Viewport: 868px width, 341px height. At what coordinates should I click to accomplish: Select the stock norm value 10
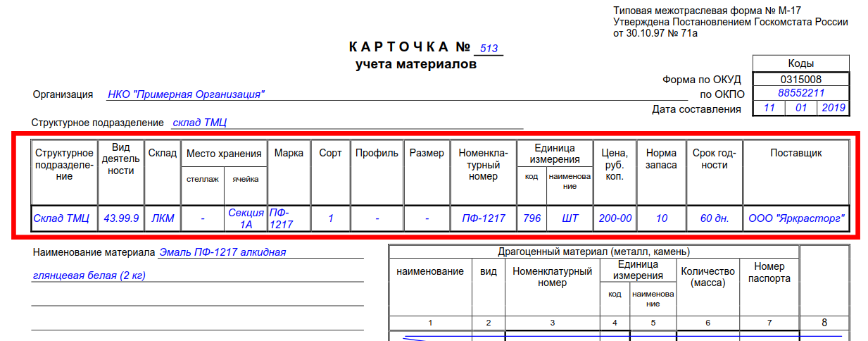pyautogui.click(x=661, y=218)
